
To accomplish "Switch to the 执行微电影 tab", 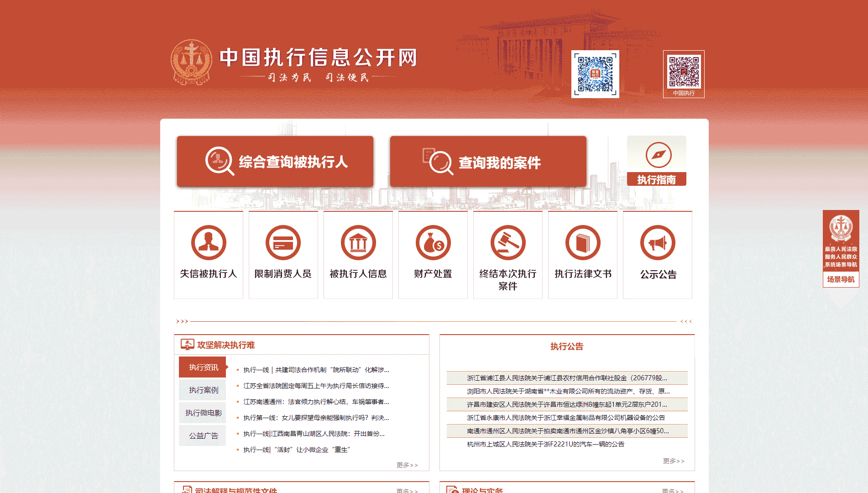I will (x=203, y=413).
